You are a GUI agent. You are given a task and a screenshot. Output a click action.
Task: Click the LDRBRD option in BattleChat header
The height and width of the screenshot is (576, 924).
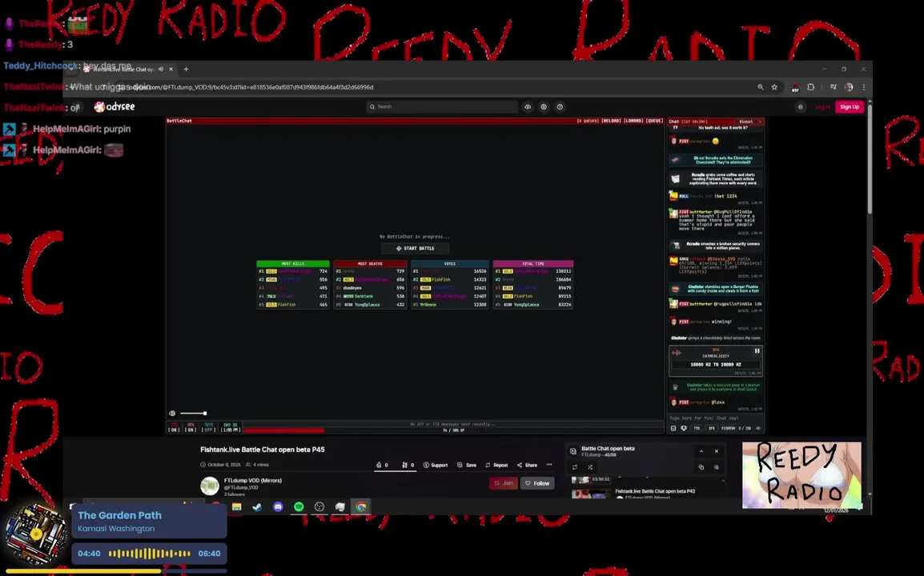coord(633,121)
